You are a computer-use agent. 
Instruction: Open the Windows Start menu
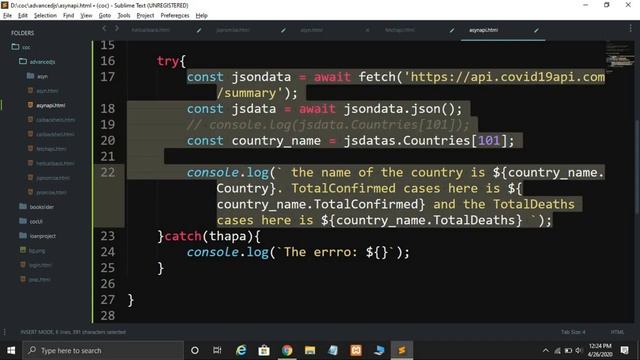click(11, 351)
